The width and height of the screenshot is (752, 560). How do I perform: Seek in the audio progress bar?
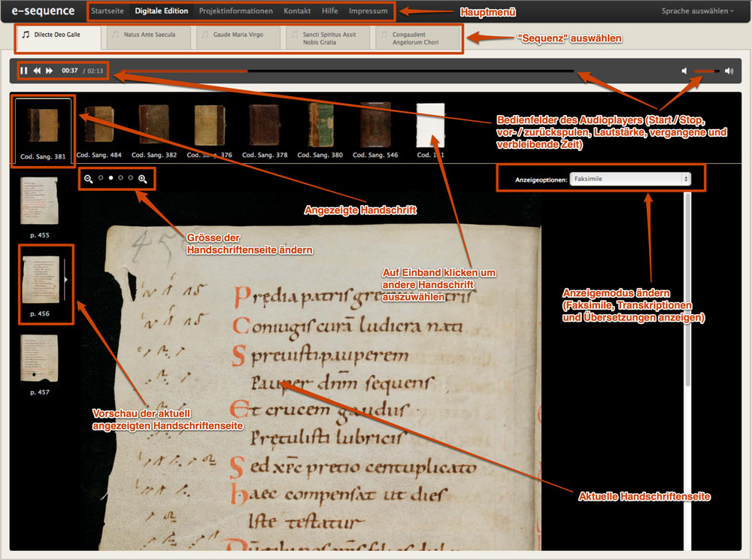[x=349, y=71]
